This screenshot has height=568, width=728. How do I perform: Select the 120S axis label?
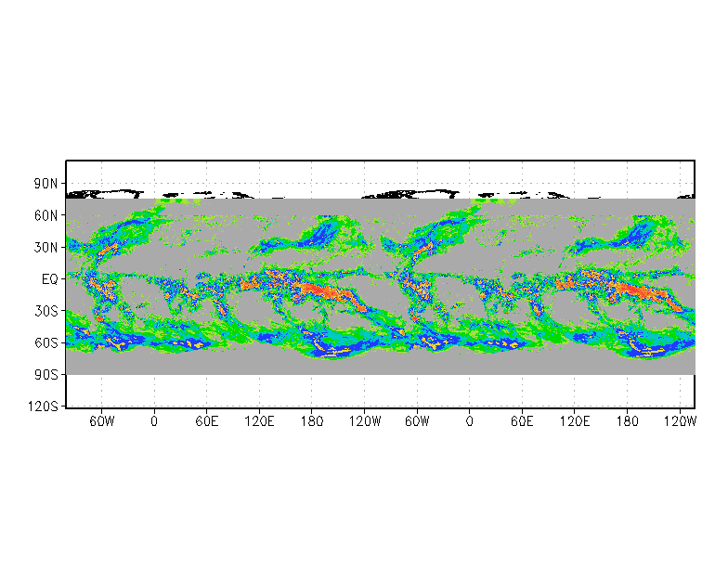43,407
